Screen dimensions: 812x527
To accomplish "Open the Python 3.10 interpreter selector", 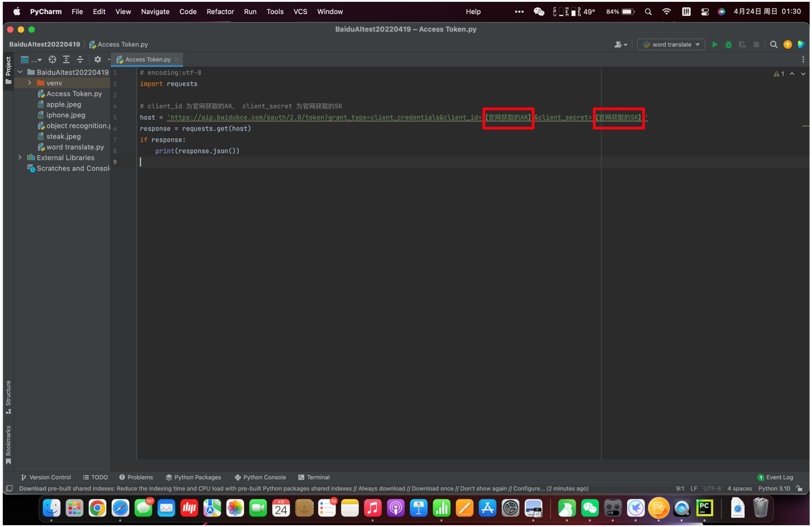I will [774, 489].
